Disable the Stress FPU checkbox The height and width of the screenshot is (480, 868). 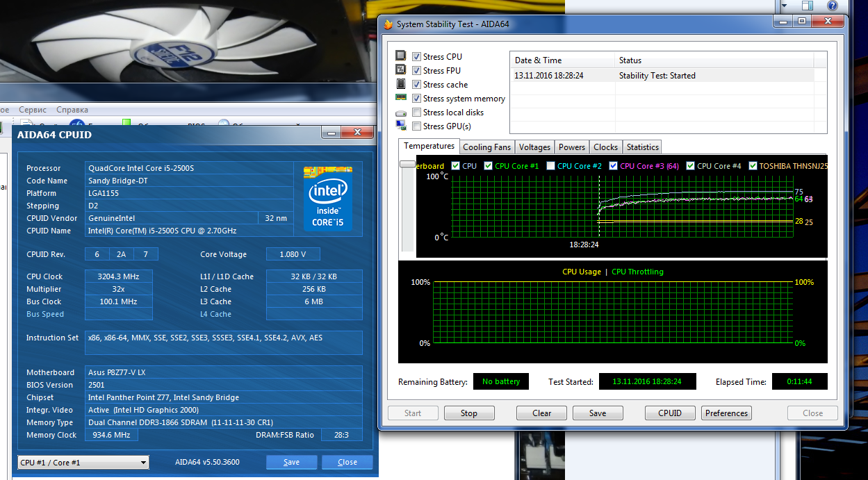pos(416,70)
